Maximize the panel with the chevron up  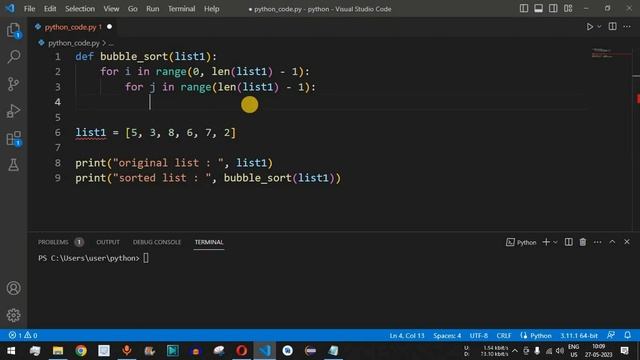[612, 242]
